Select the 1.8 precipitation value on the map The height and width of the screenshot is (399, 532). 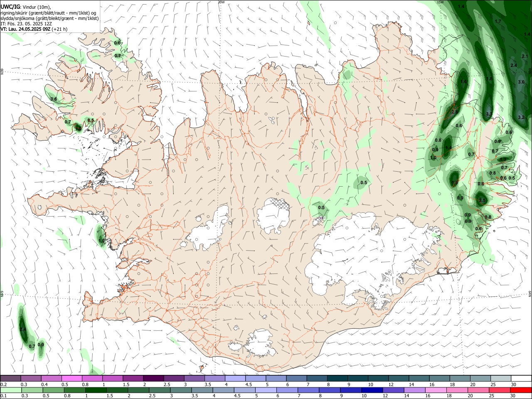[x=489, y=79]
